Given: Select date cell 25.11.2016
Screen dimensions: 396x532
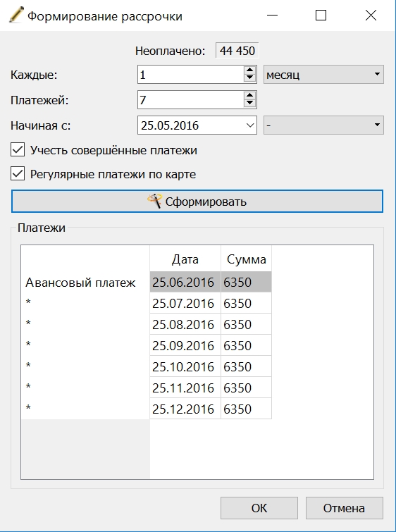Looking at the screenshot, I should [185, 388].
